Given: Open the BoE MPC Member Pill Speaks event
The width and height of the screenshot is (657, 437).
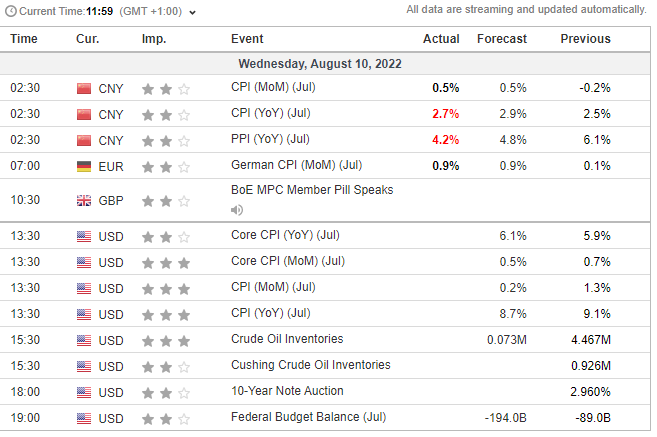Looking at the screenshot, I should [x=311, y=190].
